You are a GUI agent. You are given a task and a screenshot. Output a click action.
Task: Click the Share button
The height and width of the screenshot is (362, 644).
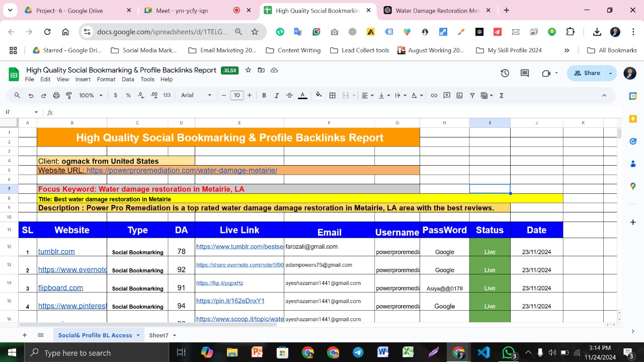pyautogui.click(x=587, y=74)
